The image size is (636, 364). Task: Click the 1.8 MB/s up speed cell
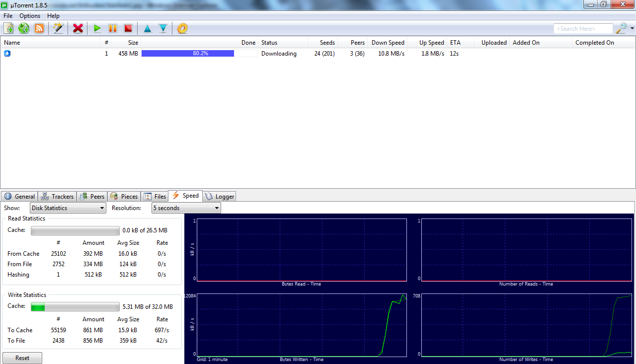[x=433, y=54]
